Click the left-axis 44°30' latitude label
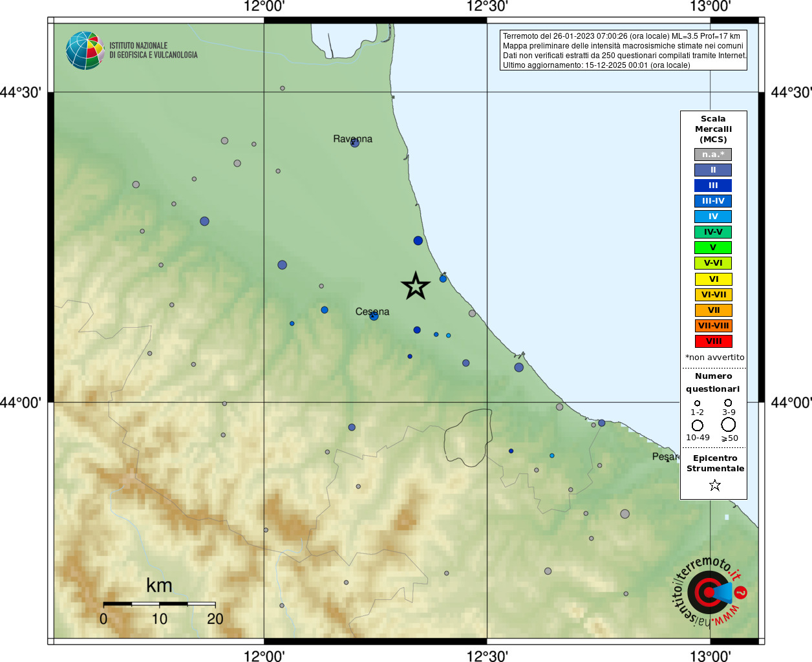Image resolution: width=812 pixels, height=662 pixels. click(21, 92)
